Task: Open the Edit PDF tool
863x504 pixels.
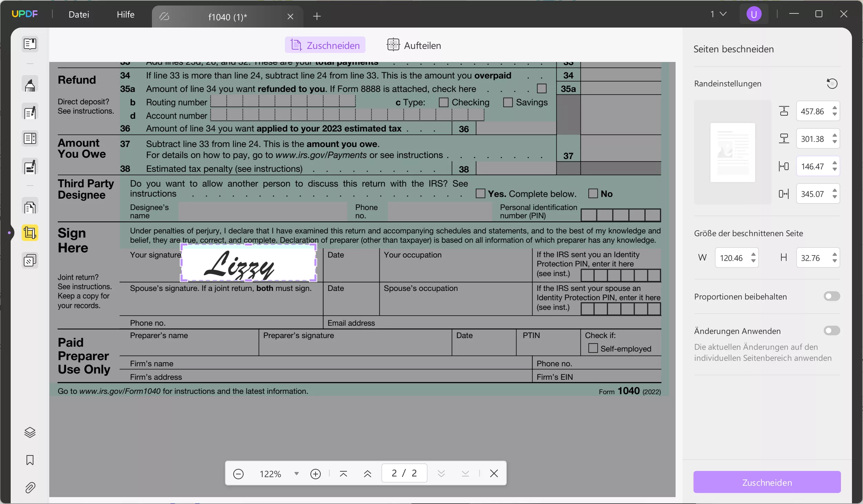Action: pyautogui.click(x=30, y=112)
